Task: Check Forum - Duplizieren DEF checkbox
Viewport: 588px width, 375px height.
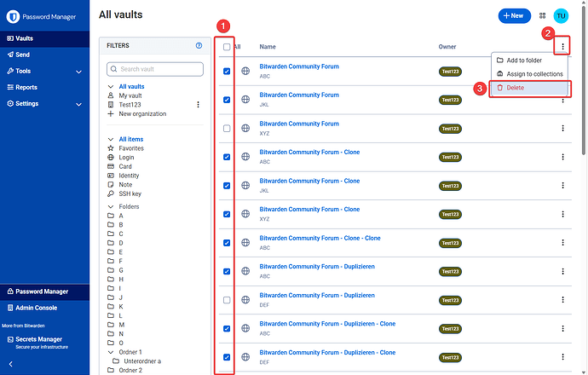Action: [227, 300]
